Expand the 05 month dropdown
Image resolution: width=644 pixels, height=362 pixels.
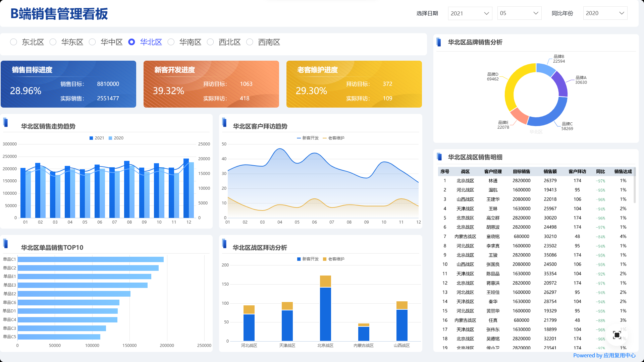519,13
